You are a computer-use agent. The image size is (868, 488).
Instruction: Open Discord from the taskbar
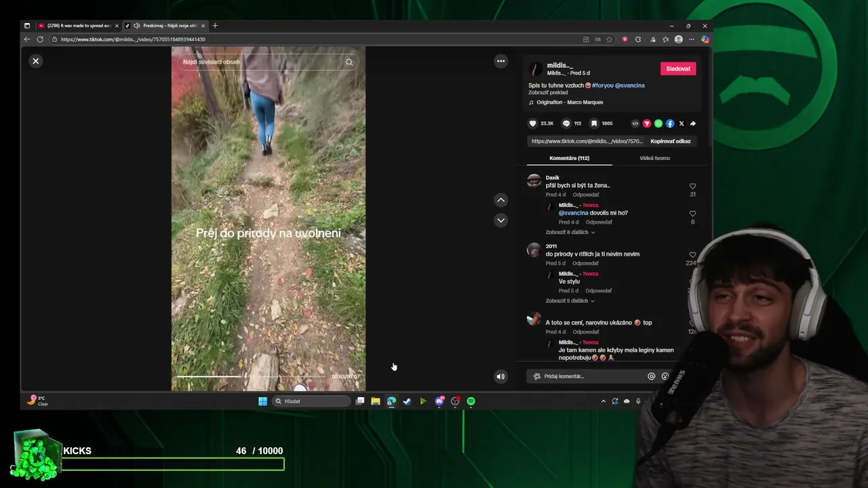[439, 401]
